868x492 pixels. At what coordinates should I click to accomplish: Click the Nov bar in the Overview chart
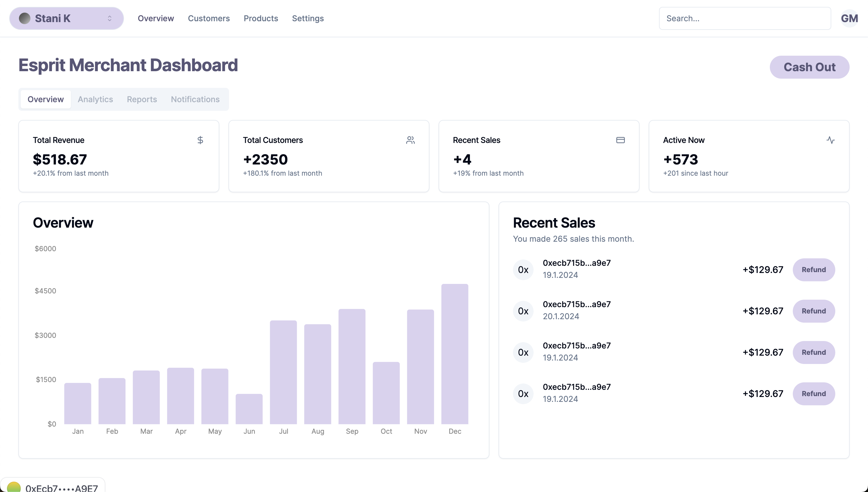pos(420,367)
